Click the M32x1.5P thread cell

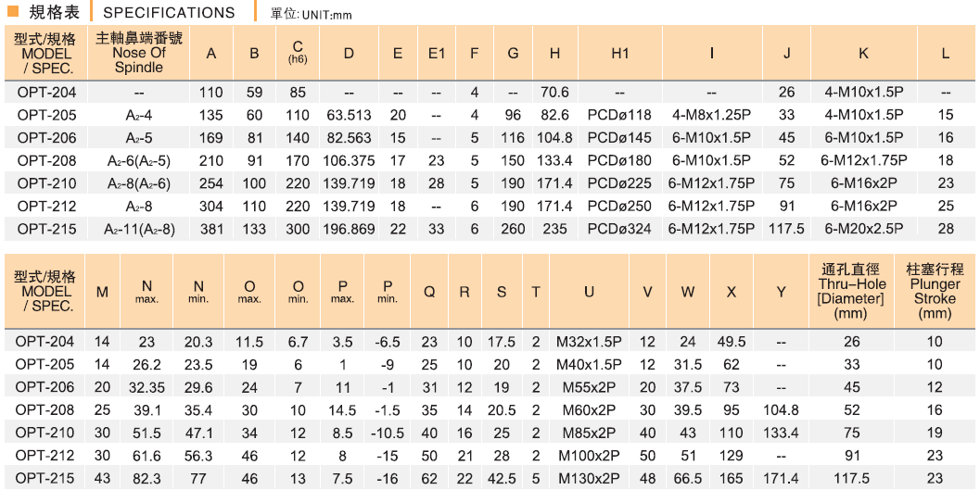pyautogui.click(x=589, y=342)
